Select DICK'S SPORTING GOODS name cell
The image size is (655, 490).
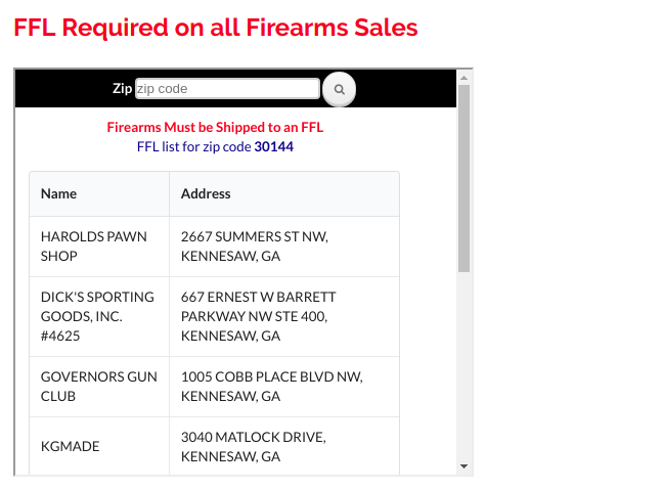coord(97,316)
